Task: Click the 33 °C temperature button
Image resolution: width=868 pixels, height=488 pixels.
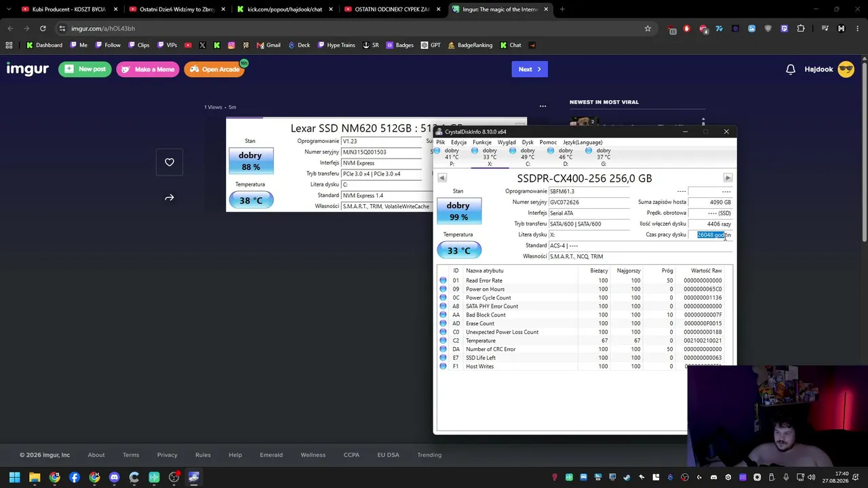Action: (458, 251)
